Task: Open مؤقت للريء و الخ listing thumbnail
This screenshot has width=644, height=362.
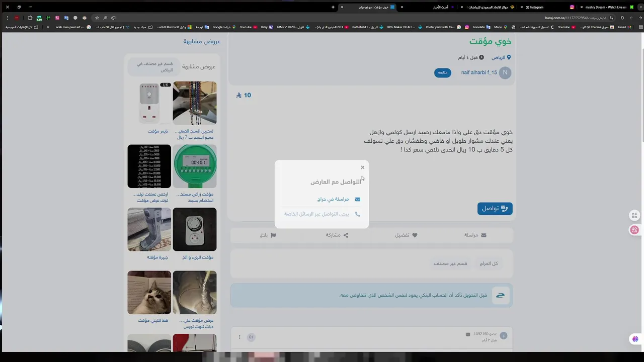Action: pyautogui.click(x=195, y=229)
